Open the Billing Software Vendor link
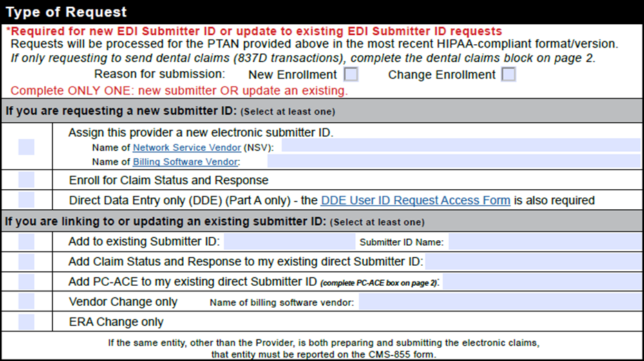This screenshot has width=644, height=361. pos(185,162)
